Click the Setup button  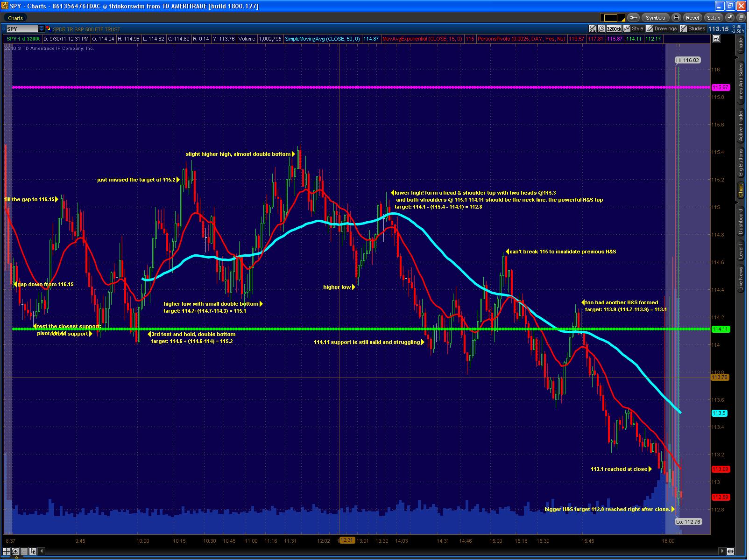[714, 18]
